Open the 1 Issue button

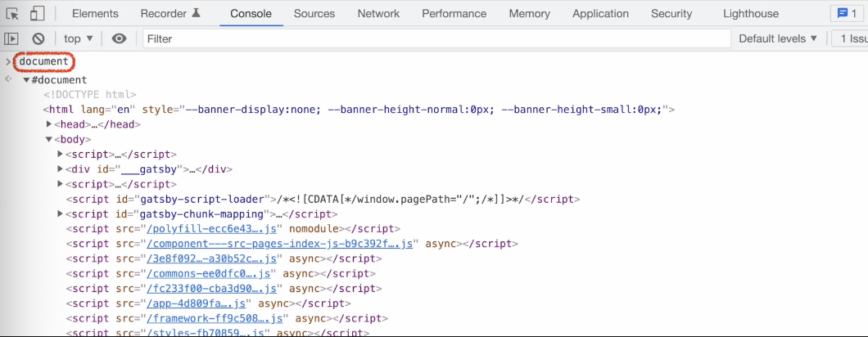[850, 38]
